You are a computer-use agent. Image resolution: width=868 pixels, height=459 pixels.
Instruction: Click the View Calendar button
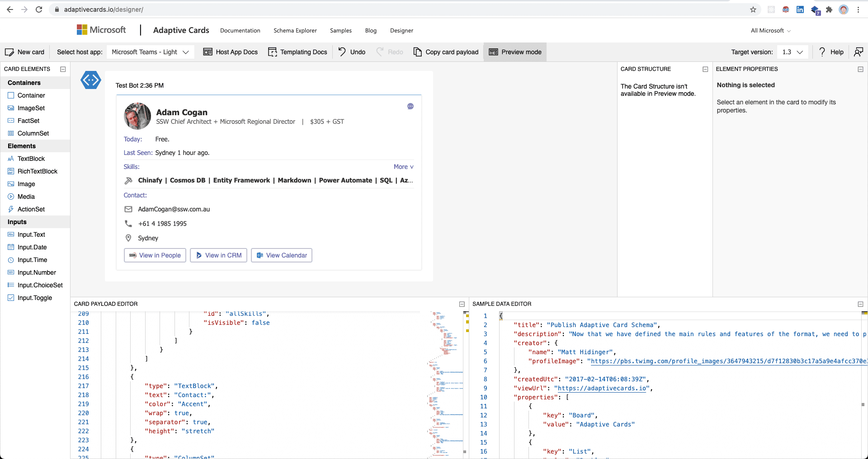click(282, 255)
